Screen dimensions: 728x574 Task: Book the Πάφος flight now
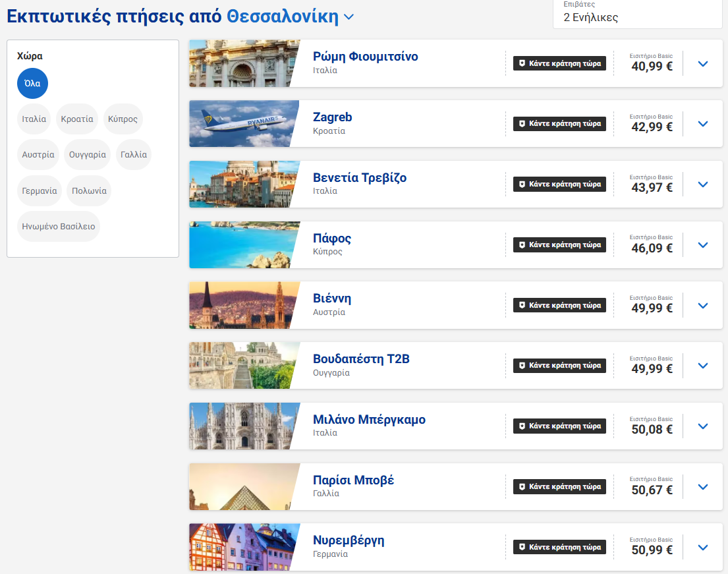coord(559,244)
